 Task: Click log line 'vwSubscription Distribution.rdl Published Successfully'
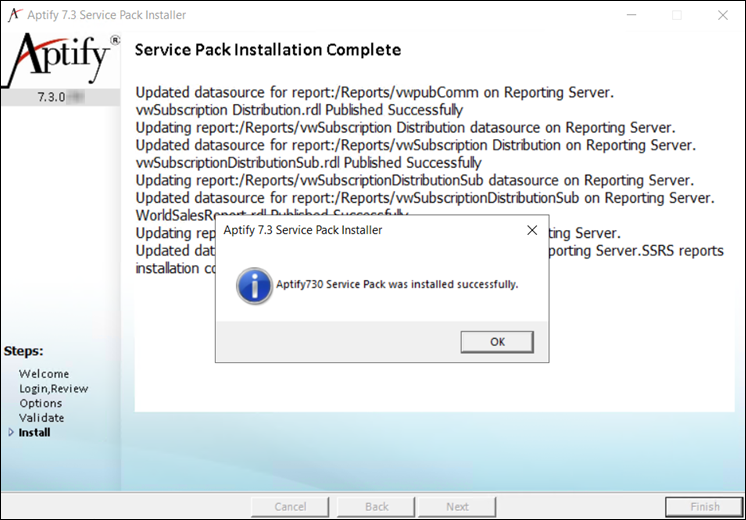pyautogui.click(x=299, y=110)
